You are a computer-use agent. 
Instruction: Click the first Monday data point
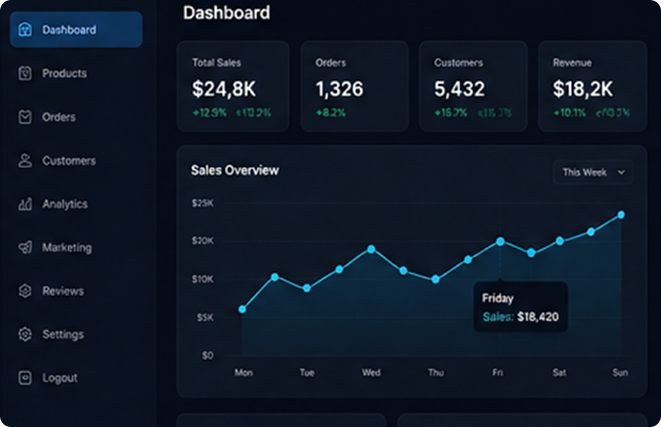pyautogui.click(x=242, y=309)
